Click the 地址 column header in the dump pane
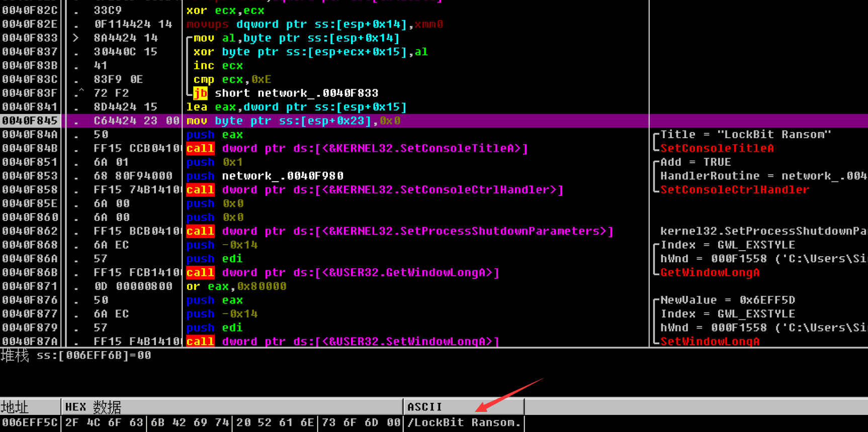This screenshot has width=868, height=432. 30,406
